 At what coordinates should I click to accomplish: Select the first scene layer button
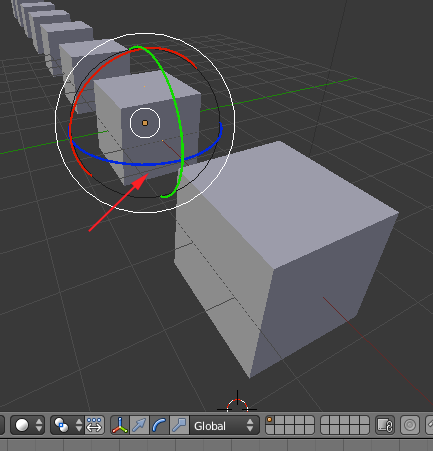(x=270, y=420)
